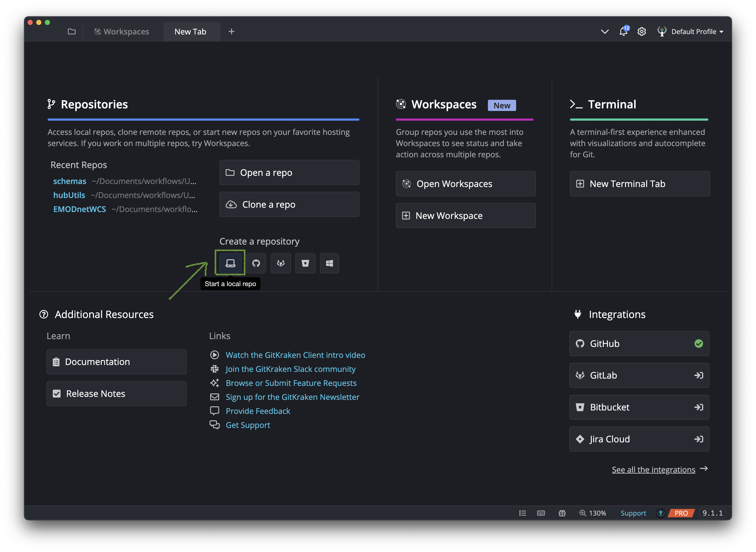The height and width of the screenshot is (552, 756).
Task: Expand the tab list chevron dropdown
Action: (604, 31)
